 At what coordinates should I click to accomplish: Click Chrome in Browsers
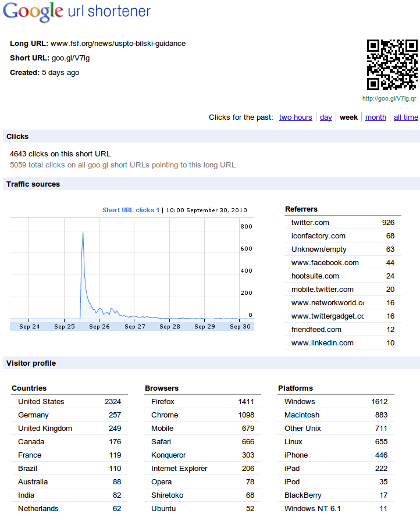(x=202, y=415)
